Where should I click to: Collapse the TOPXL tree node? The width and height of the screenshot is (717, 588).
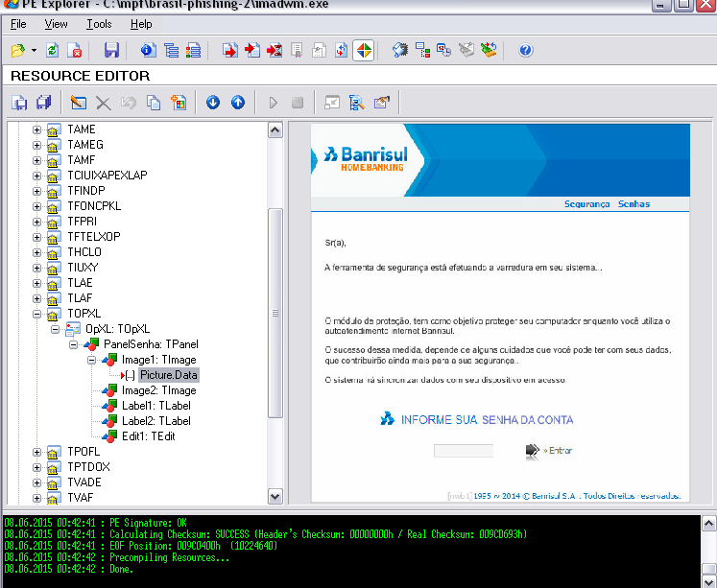point(37,314)
